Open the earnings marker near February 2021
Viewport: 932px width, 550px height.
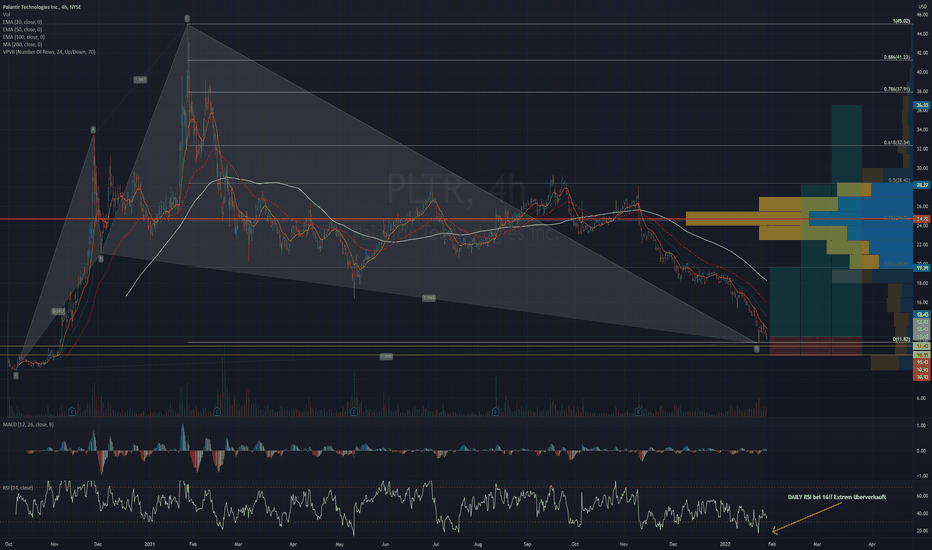218,411
